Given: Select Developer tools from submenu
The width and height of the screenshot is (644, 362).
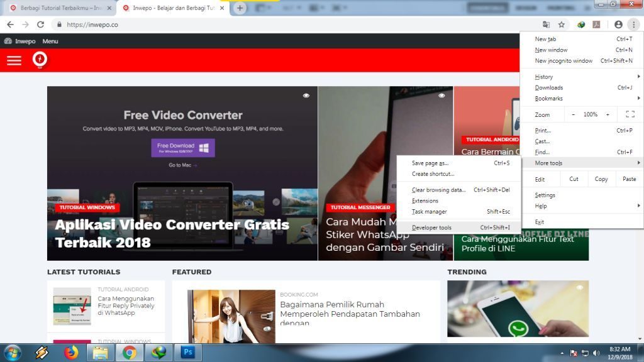Looking at the screenshot, I should (431, 228).
